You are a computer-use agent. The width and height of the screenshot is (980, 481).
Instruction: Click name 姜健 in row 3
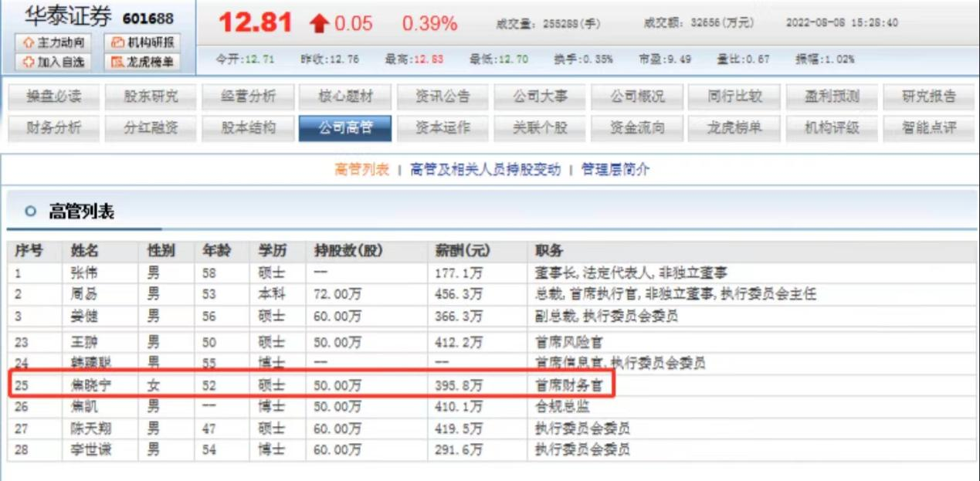(x=85, y=316)
